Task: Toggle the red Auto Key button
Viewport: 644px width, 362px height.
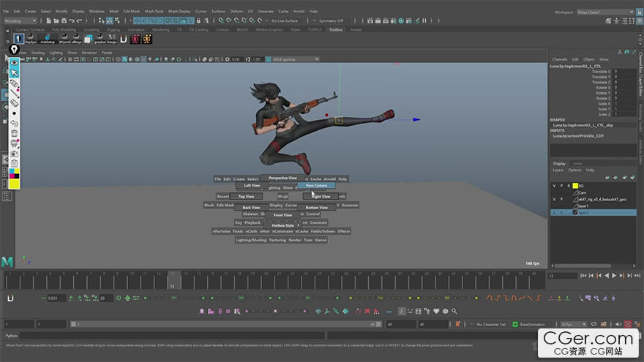Action: pos(628,324)
